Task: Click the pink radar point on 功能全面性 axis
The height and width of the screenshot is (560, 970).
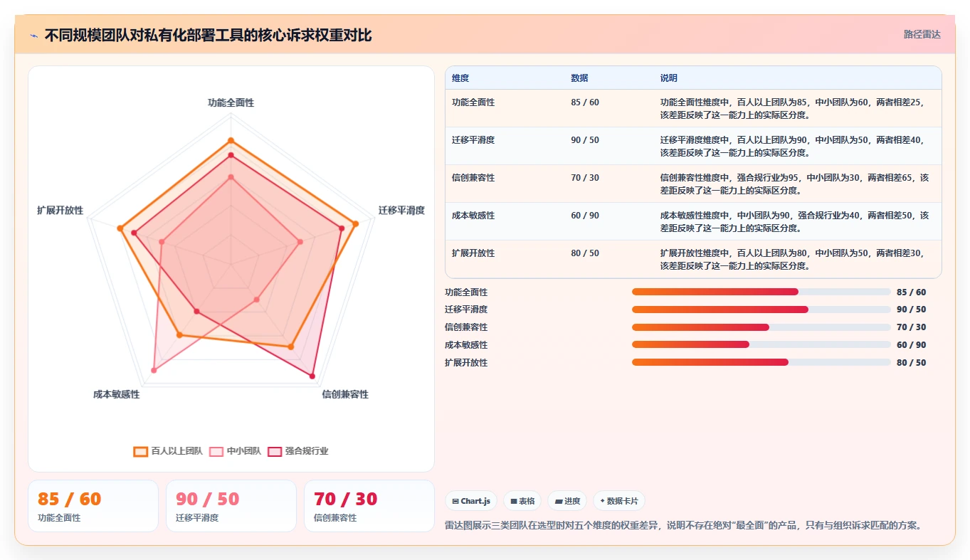Action: 231,177
